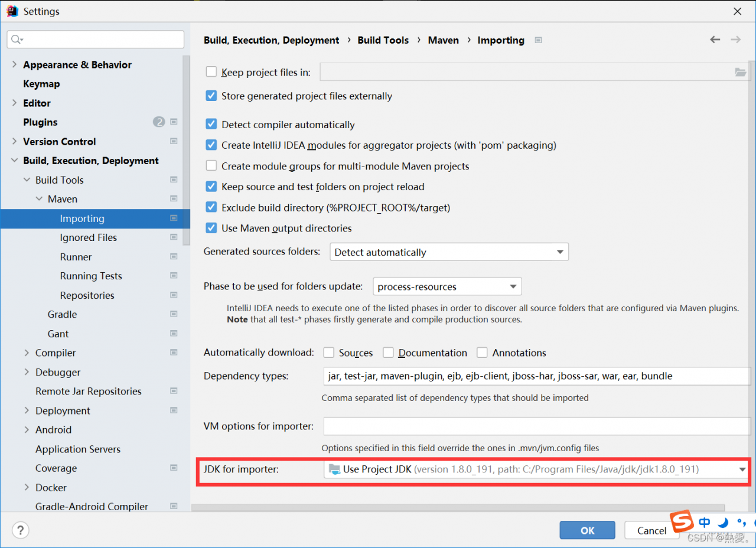
Task: Click the moon icon in the IME bar
Action: pos(724,523)
